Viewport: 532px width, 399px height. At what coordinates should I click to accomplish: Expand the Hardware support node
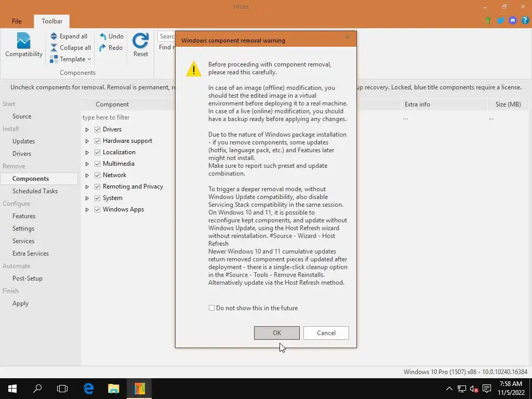point(87,141)
